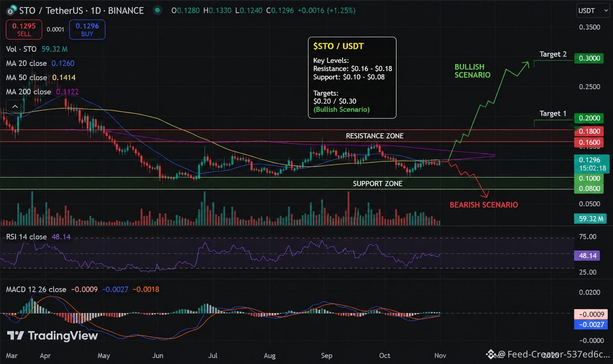Click the 0.1296 BUY button
The image size is (613, 364).
click(x=87, y=29)
